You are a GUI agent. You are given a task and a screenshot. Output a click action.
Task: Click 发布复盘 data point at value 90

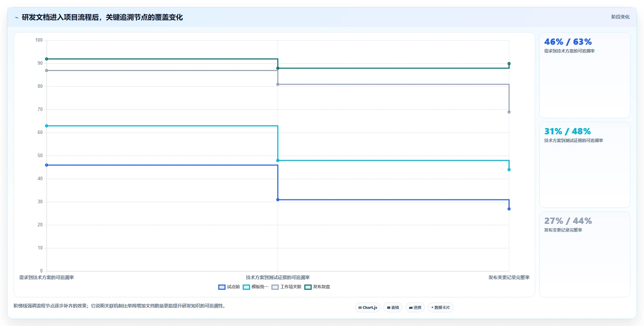(x=509, y=64)
